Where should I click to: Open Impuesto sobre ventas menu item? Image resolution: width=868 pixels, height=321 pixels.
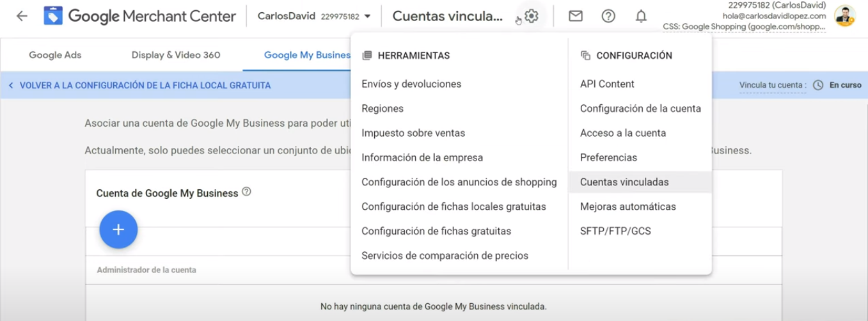413,133
